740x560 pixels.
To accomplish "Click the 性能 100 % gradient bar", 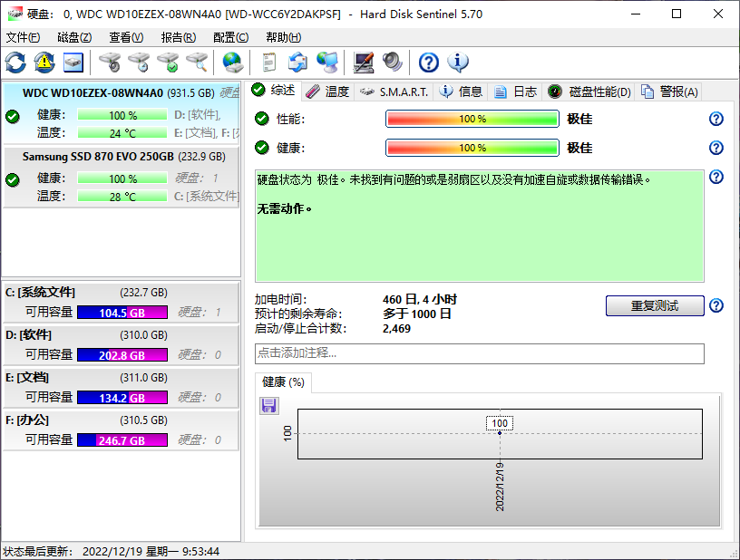I will click(472, 119).
